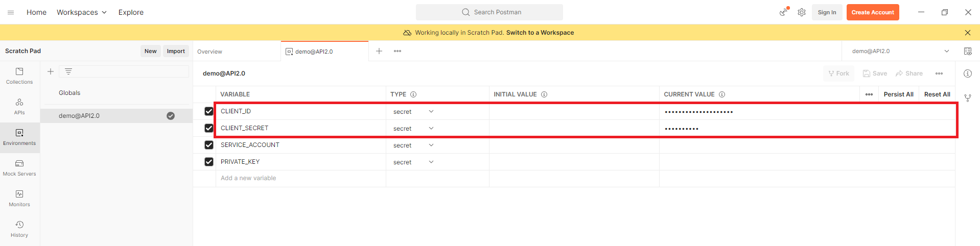This screenshot has width=980, height=246.
Task: Select the demo@API2.0 tab
Action: 324,52
